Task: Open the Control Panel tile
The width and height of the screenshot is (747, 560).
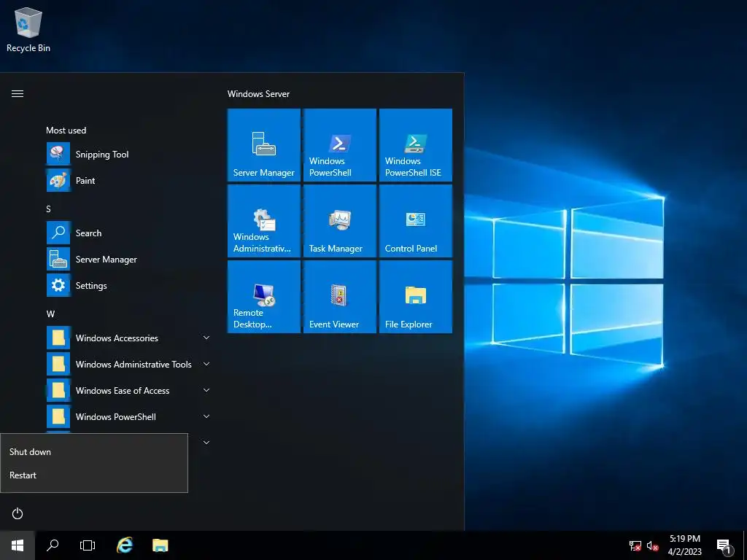Action: (415, 221)
